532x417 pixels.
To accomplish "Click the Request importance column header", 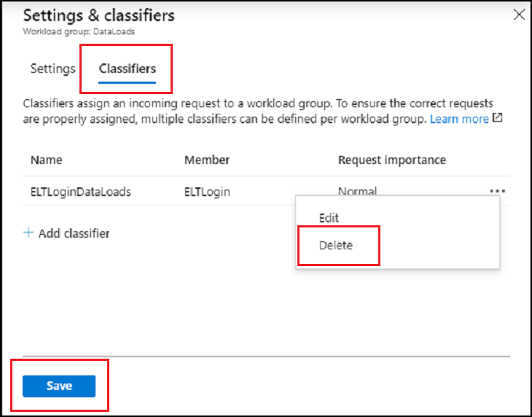I will [391, 160].
